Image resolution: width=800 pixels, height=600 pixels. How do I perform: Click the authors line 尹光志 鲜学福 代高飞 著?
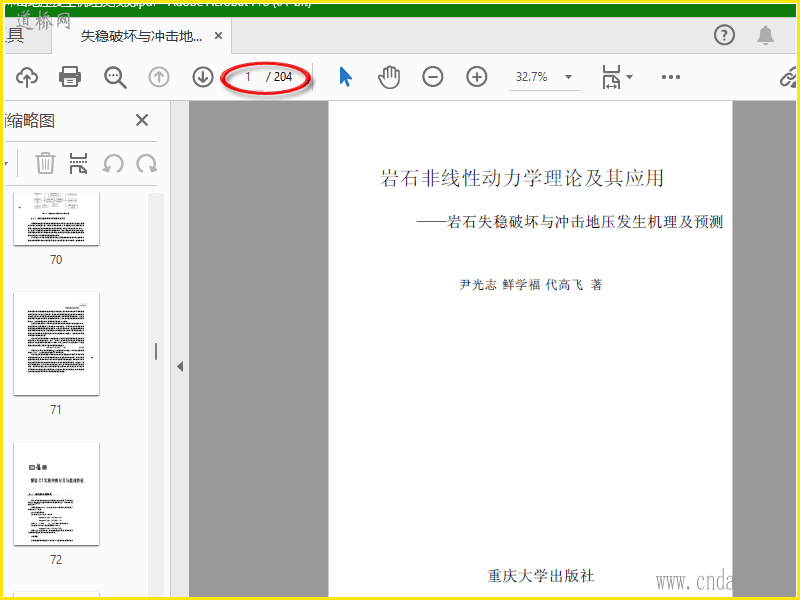tap(531, 285)
